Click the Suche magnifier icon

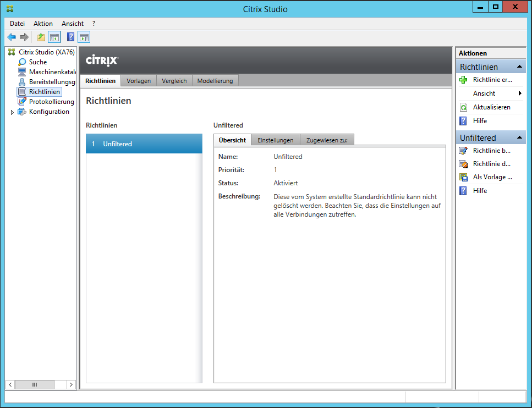click(x=22, y=62)
